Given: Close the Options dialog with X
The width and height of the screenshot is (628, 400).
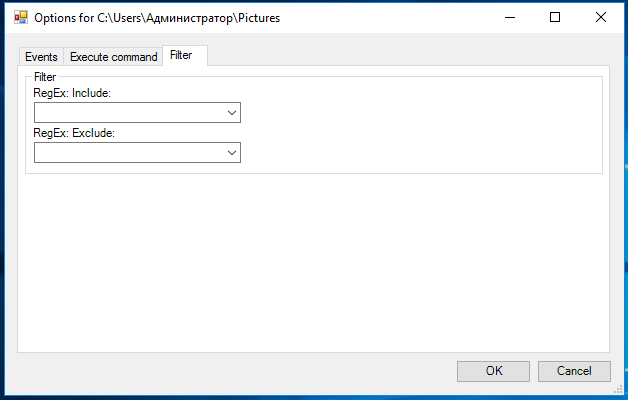Looking at the screenshot, I should tap(600, 17).
